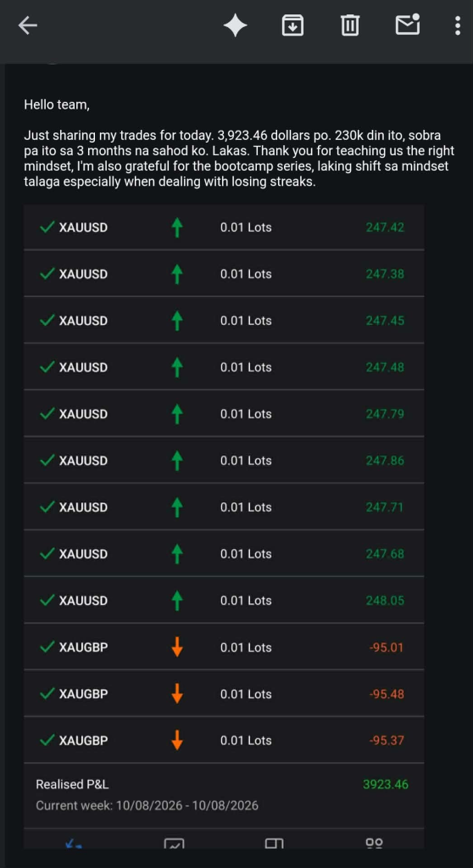Select the checkmark beside the 248.05 XAUUSD trade

pyautogui.click(x=47, y=600)
